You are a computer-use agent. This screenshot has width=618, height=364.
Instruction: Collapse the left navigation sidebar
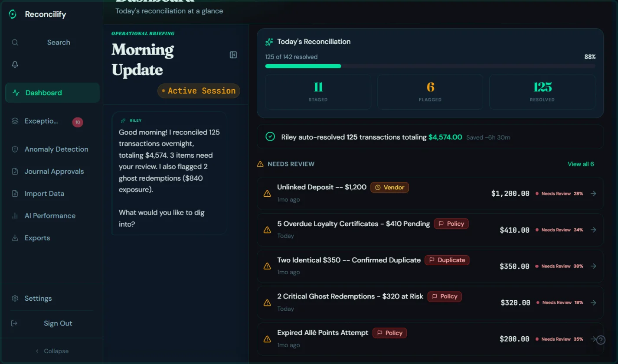point(52,351)
